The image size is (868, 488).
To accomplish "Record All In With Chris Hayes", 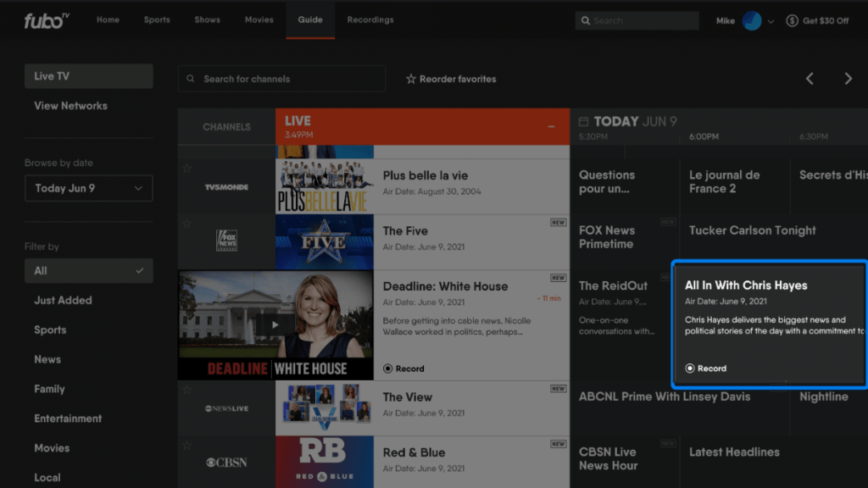I will pos(706,369).
